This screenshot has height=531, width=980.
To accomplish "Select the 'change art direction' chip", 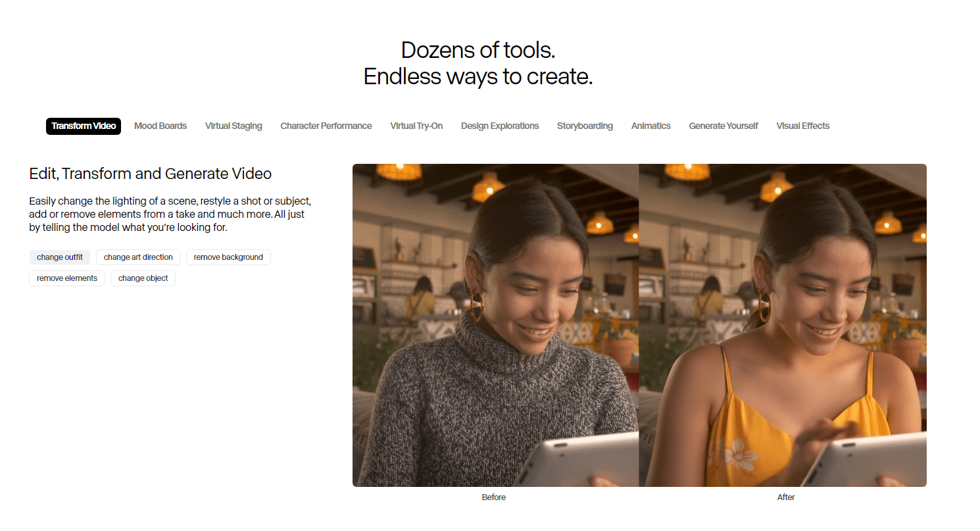I will [x=138, y=257].
